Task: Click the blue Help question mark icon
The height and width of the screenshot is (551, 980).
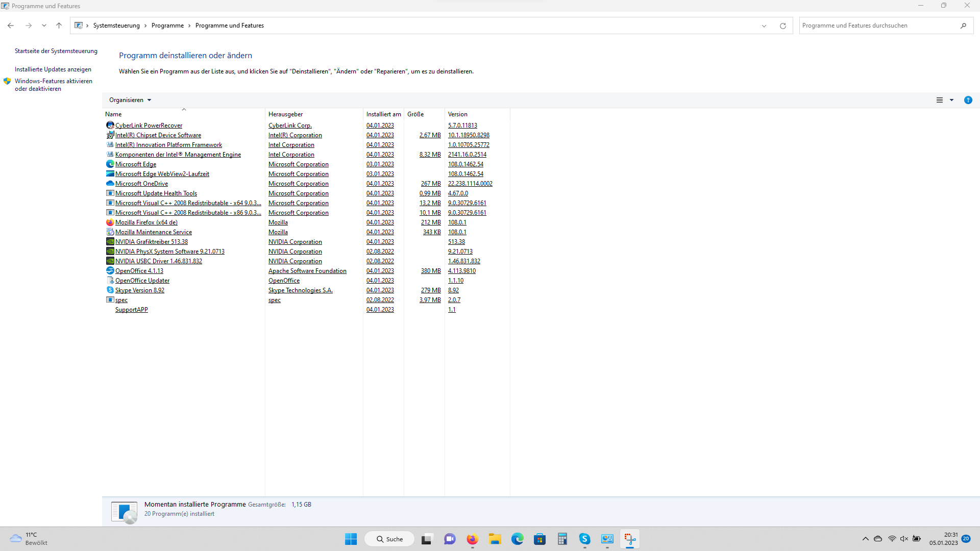Action: coord(968,100)
